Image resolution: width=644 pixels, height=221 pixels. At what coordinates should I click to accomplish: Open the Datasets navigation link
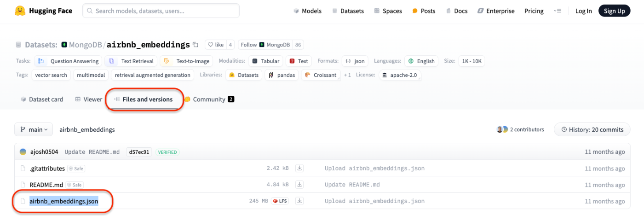coord(348,11)
